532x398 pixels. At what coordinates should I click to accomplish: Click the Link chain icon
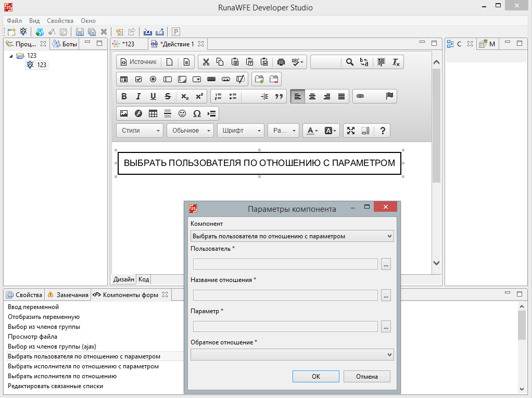coord(360,96)
